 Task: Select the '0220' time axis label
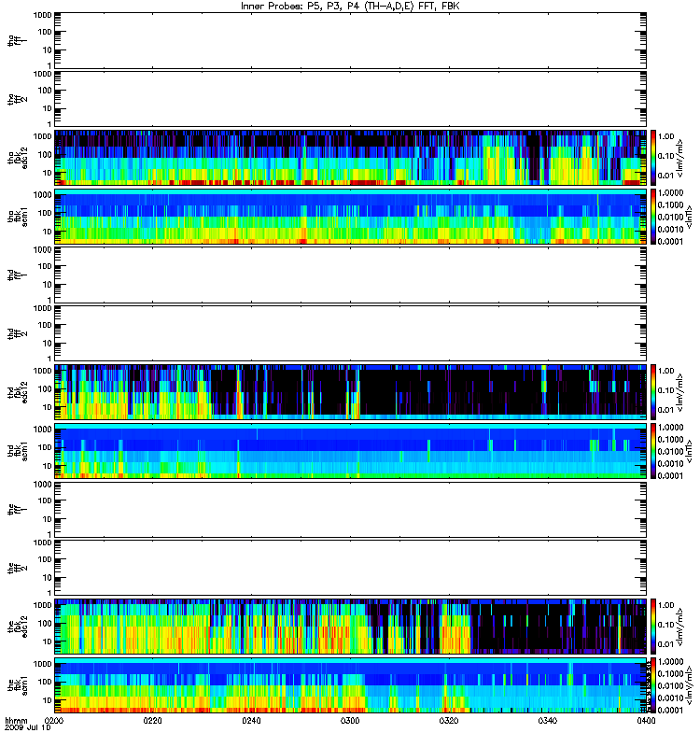152,720
